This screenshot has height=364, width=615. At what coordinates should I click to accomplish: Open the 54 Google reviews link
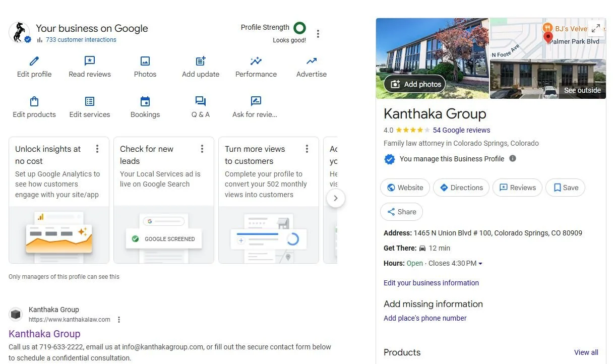(461, 130)
